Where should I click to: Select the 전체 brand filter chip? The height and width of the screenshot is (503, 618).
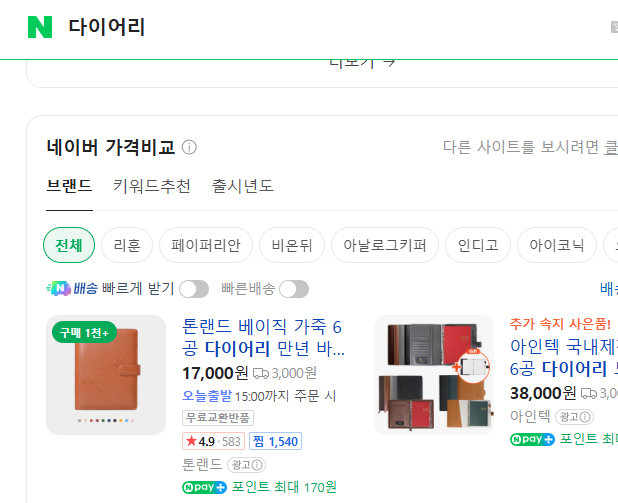(x=69, y=245)
